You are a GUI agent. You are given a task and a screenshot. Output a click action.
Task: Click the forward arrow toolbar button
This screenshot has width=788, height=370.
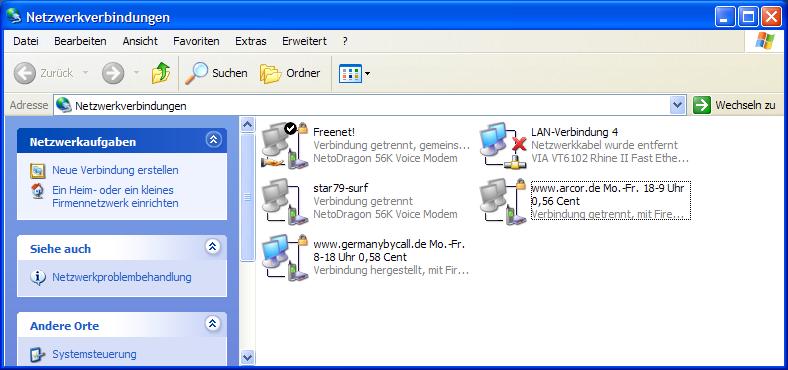[x=113, y=73]
